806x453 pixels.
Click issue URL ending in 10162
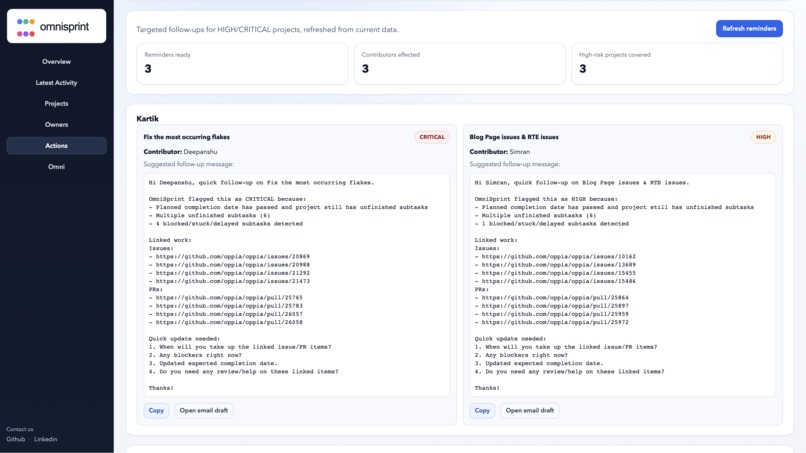click(559, 257)
